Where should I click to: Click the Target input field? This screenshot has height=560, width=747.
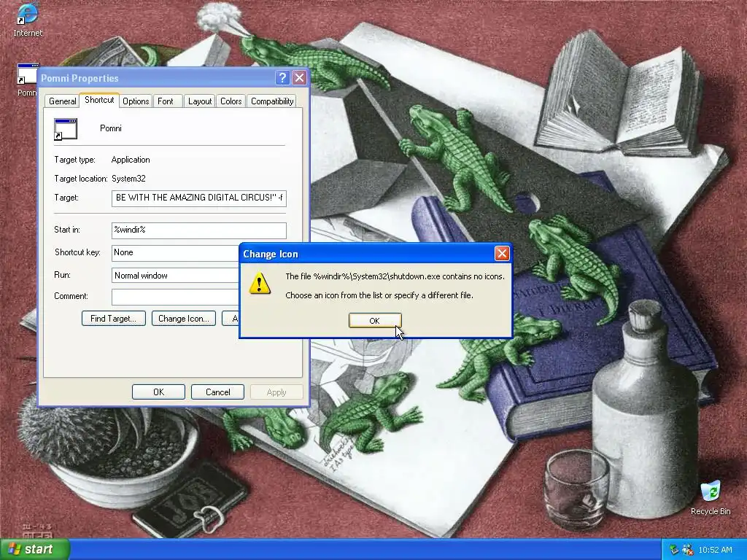tap(199, 198)
